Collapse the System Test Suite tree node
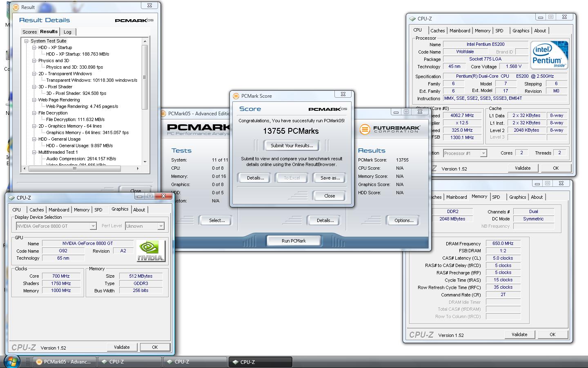The image size is (588, 368). [x=27, y=41]
